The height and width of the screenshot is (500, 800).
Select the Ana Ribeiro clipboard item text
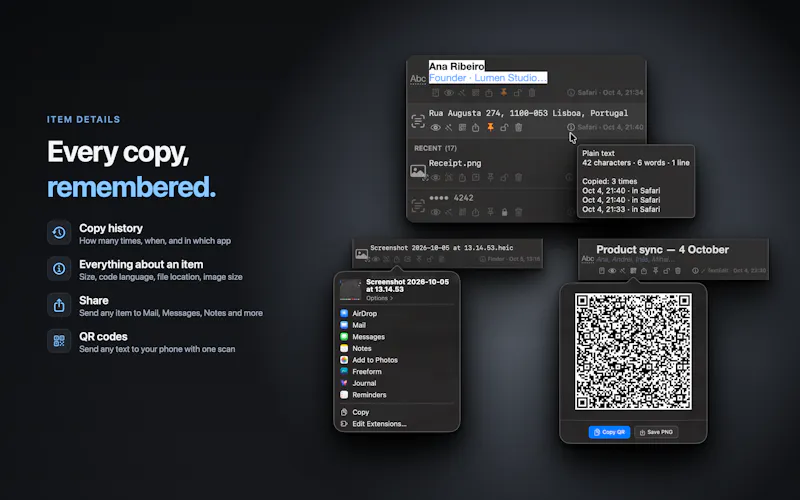[x=457, y=66]
